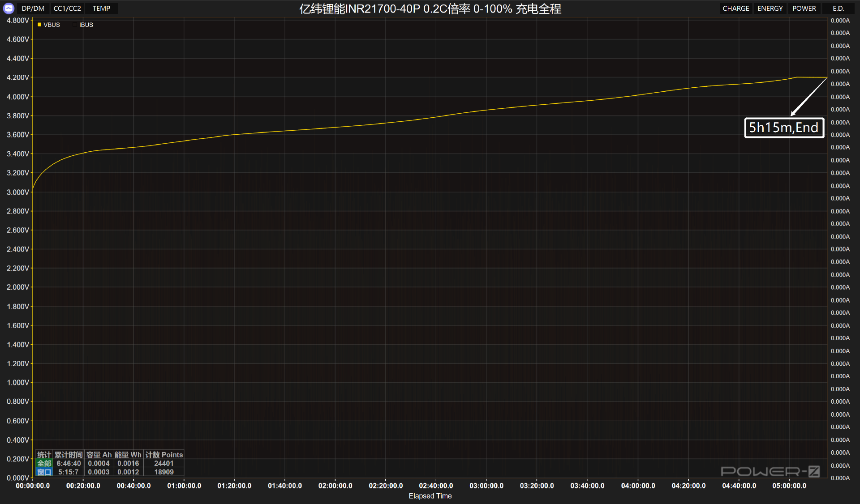The width and height of the screenshot is (860, 504).
Task: Toggle the CC1/CC2 curve display
Action: (67, 9)
